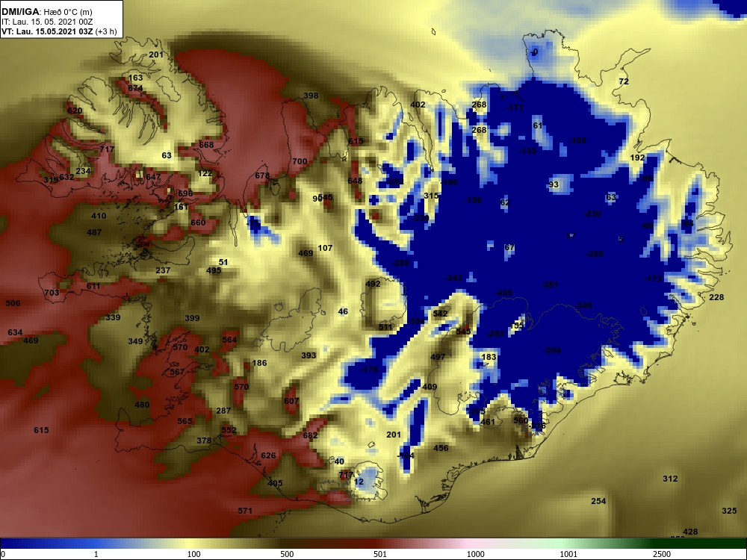The height and width of the screenshot is (560, 747).
Task: Click the map value 287
Action: [x=223, y=411]
